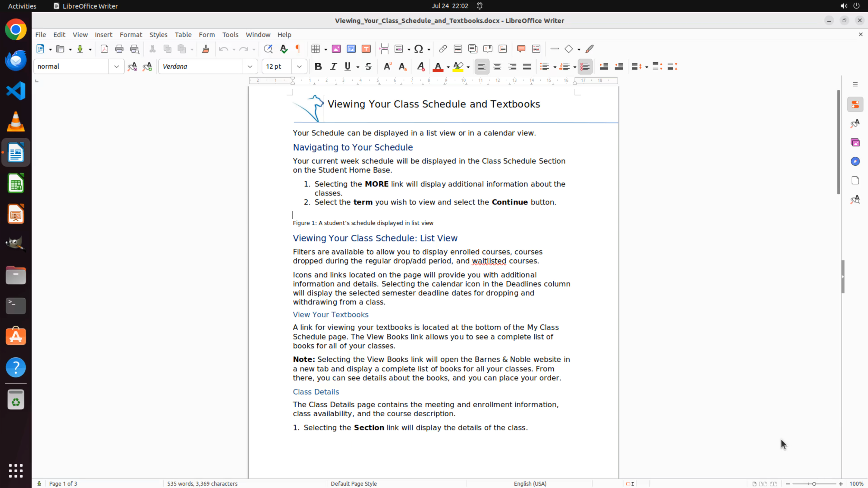Image resolution: width=868 pixels, height=488 pixels.
Task: Open the Tools menu
Action: [230, 35]
